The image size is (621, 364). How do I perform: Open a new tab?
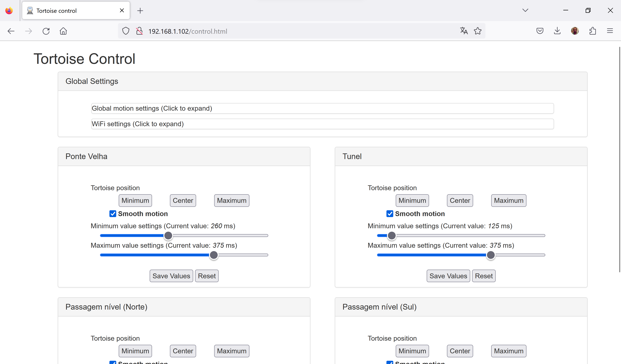click(x=140, y=11)
